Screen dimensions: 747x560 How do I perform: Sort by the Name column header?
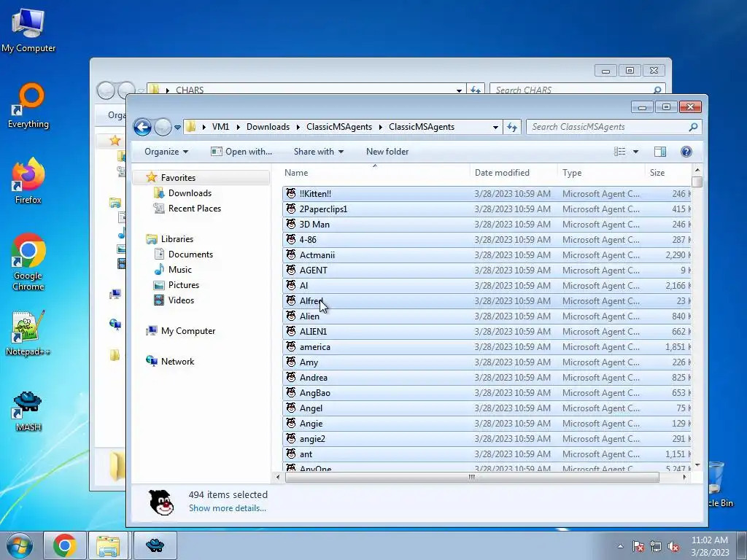tap(376, 173)
